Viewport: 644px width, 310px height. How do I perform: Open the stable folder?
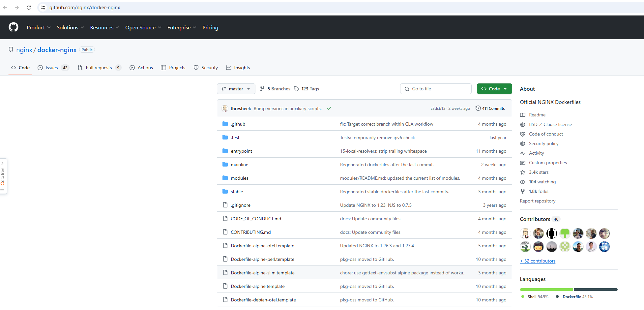[237, 192]
